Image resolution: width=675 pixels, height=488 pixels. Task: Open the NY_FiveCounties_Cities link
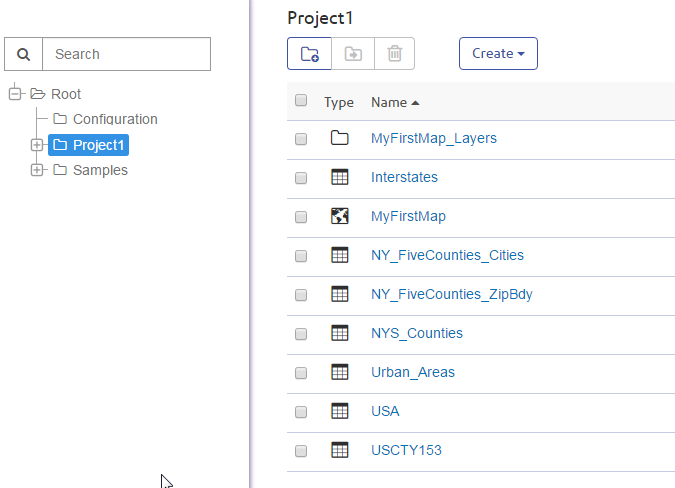[447, 255]
